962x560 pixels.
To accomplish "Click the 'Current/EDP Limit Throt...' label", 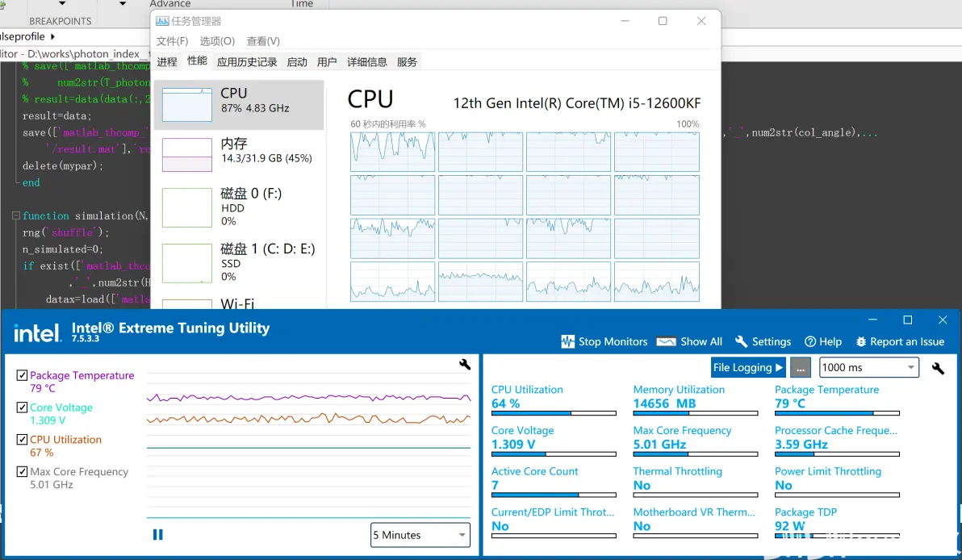I will 553,512.
